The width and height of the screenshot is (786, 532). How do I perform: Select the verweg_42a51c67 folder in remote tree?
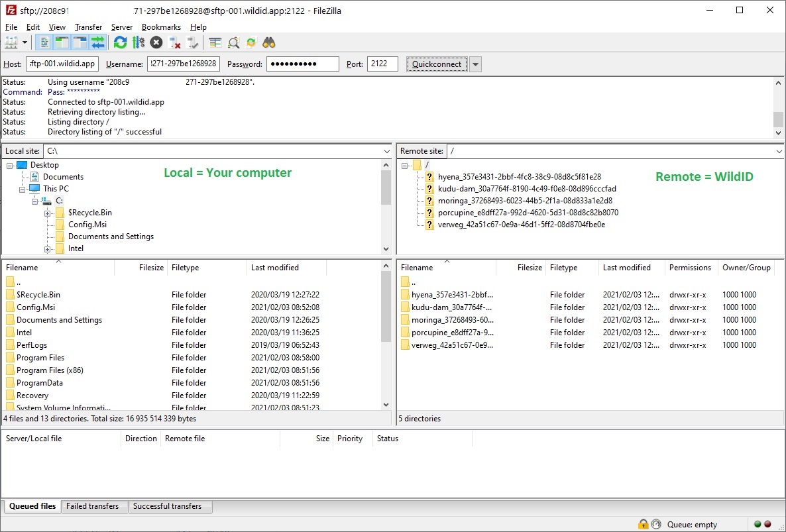[x=522, y=225]
